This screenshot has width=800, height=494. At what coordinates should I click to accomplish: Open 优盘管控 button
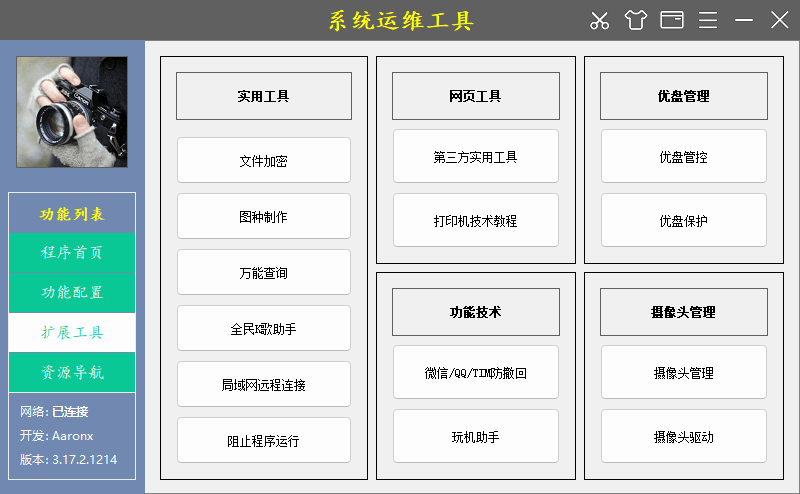[x=684, y=157]
